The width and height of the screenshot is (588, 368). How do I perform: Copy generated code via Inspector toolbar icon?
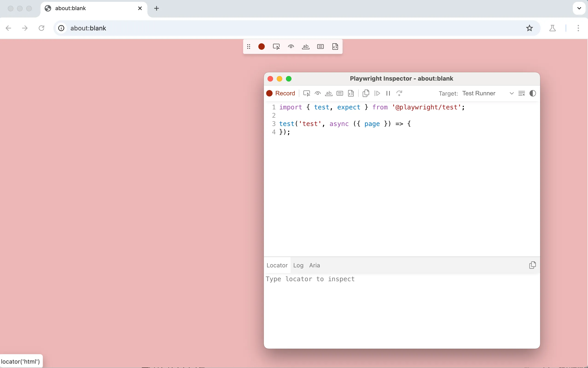tap(366, 93)
